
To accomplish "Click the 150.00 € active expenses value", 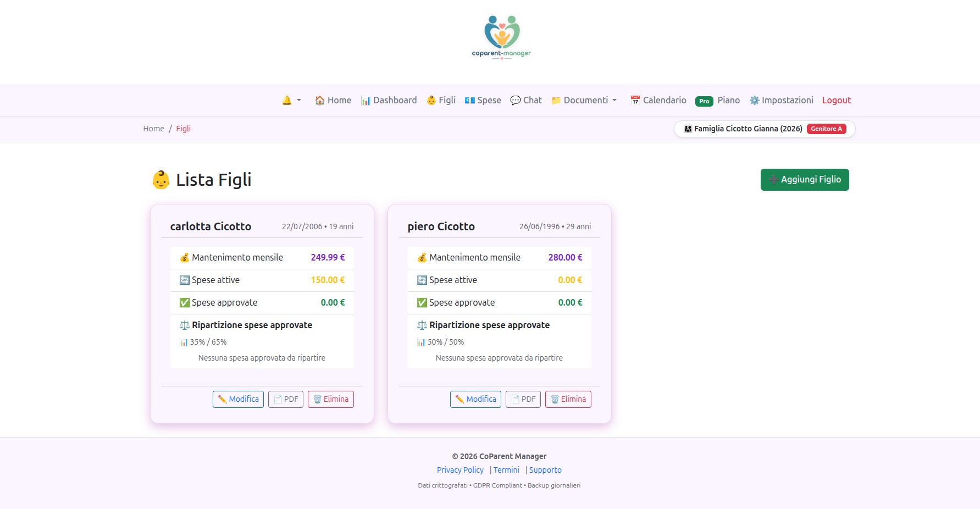I will click(x=328, y=280).
